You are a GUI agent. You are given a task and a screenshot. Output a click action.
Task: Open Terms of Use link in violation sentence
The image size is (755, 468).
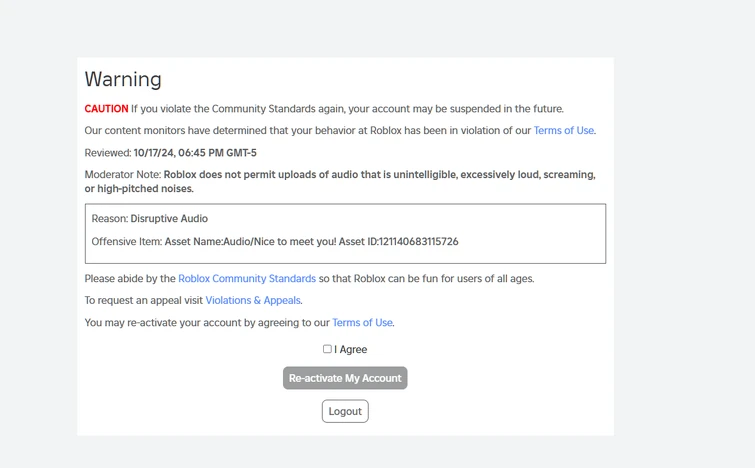(x=564, y=130)
